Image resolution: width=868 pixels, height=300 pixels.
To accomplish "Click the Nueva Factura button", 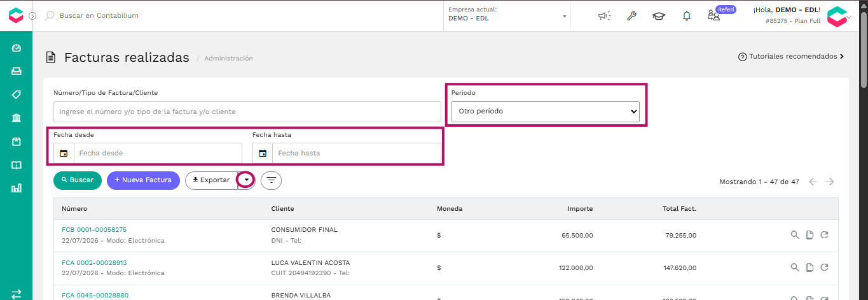I will point(143,180).
